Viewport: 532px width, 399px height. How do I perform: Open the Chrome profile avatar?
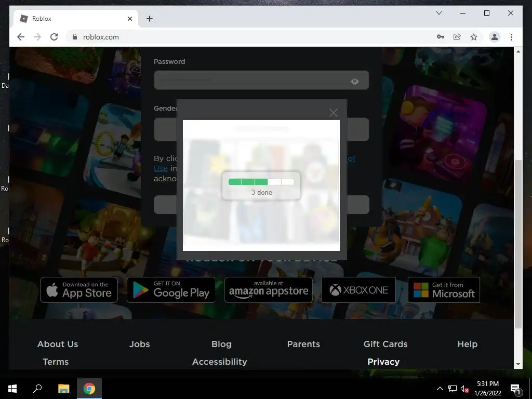495,37
